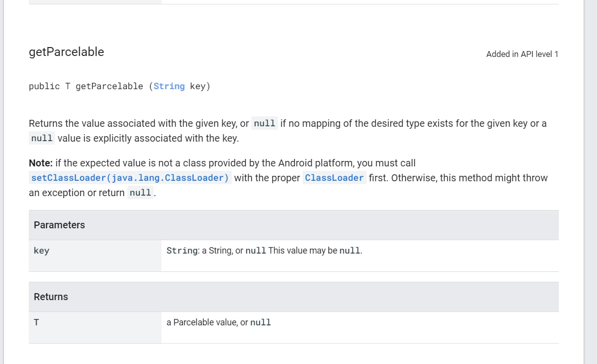597x364 pixels.
Task: Click null code before "value is explicitly"
Action: click(42, 138)
